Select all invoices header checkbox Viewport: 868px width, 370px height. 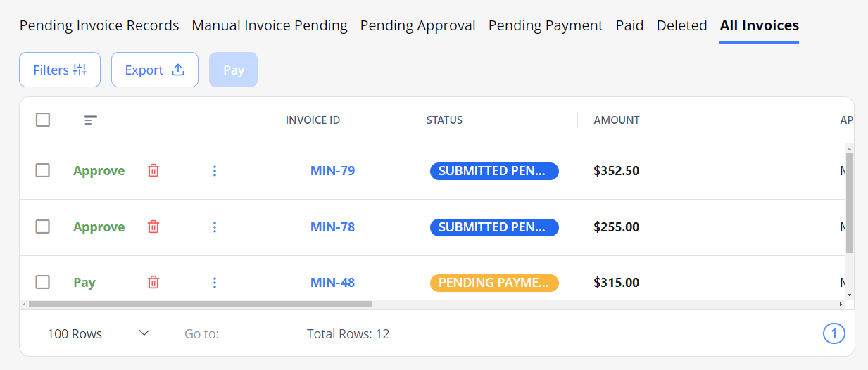pos(43,120)
